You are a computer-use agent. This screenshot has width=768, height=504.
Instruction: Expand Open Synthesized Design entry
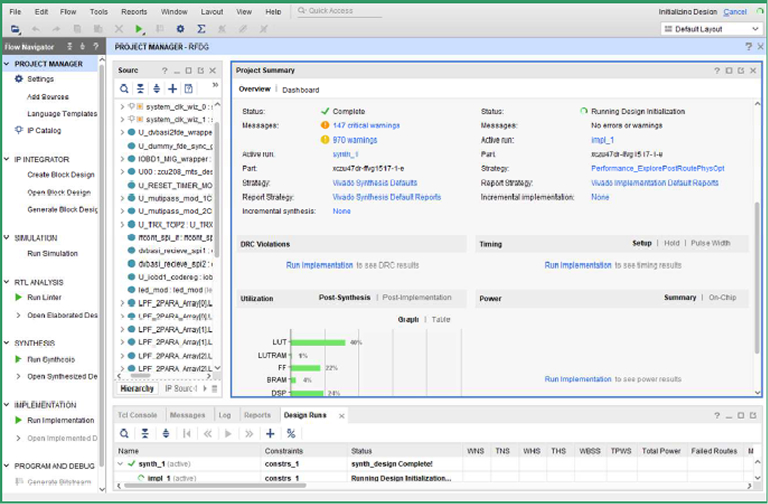19,376
